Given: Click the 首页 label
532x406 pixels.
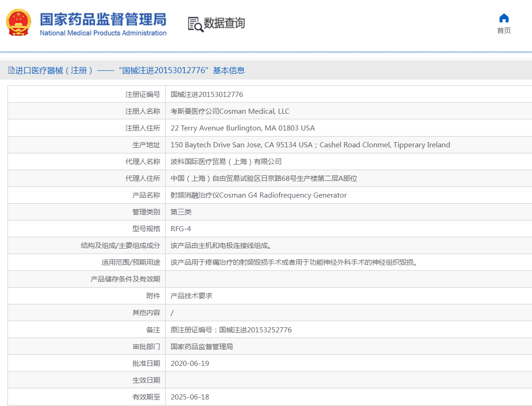Looking at the screenshot, I should (x=504, y=30).
